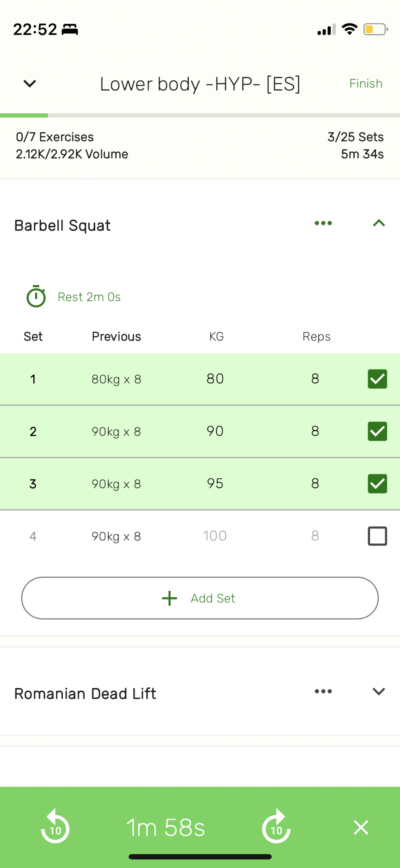The image size is (400, 868).
Task: Finish the workout
Action: click(366, 84)
